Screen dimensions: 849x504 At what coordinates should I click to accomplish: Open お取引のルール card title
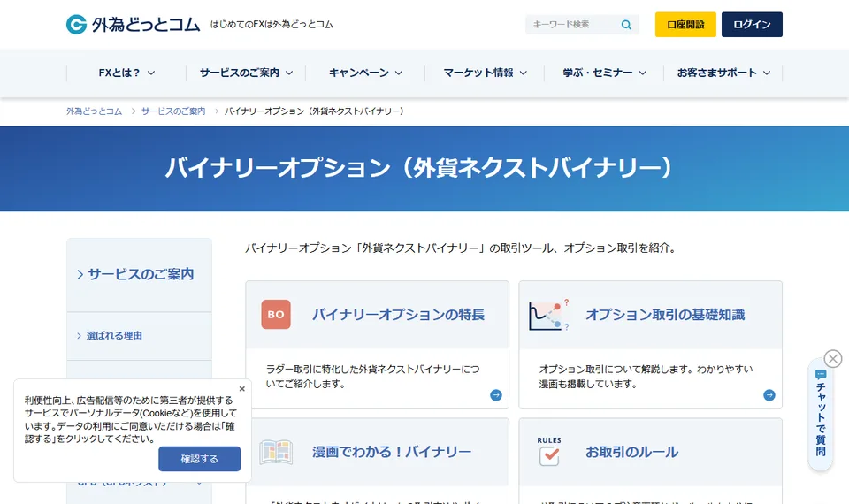coord(631,452)
